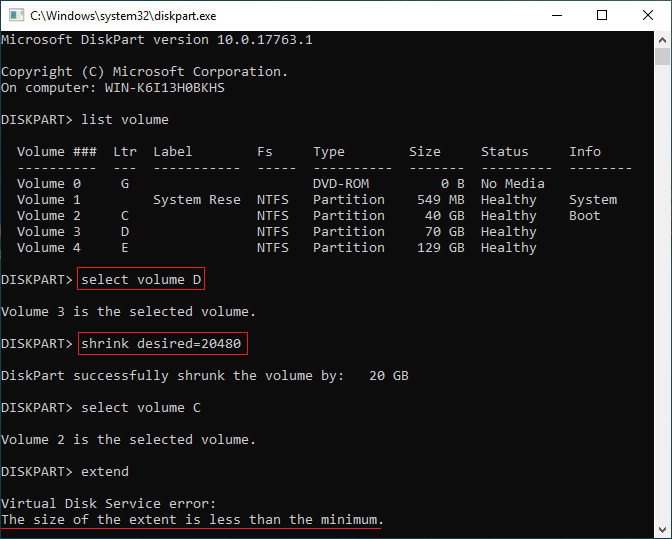Minimize the diskpart console window
The width and height of the screenshot is (672, 539).
(555, 15)
